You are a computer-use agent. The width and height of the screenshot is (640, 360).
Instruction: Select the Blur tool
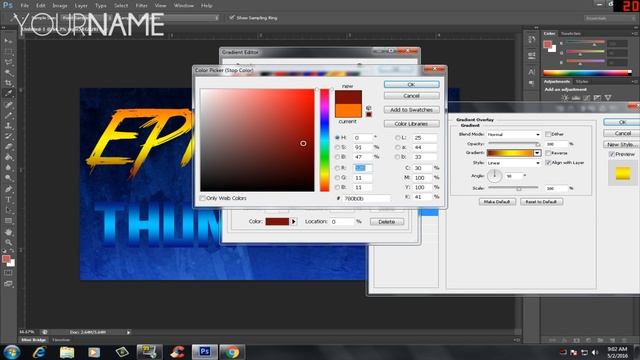point(9,168)
